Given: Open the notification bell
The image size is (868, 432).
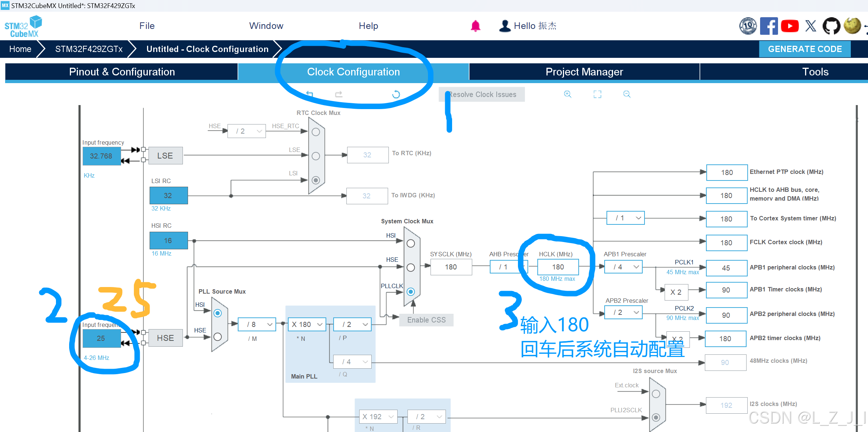Looking at the screenshot, I should click(x=476, y=26).
